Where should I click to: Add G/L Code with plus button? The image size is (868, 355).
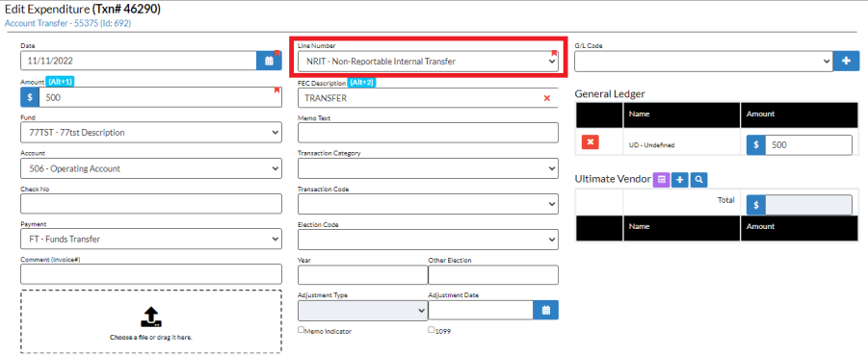click(846, 62)
